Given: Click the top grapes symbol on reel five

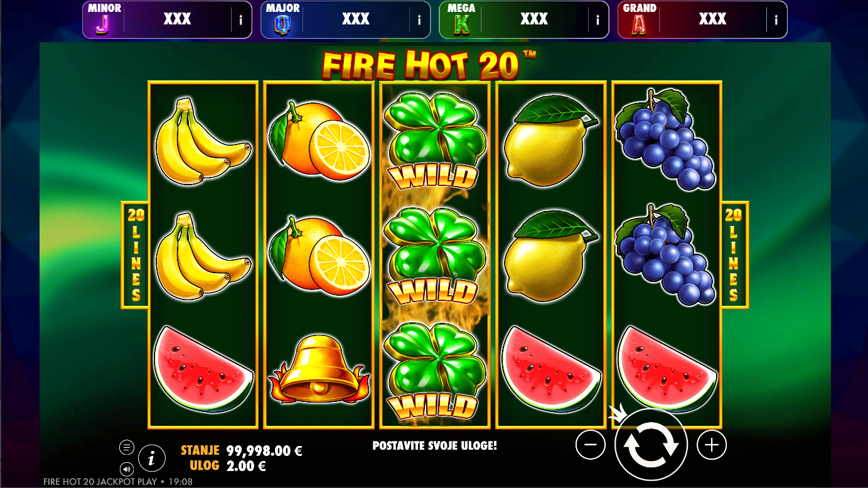Looking at the screenshot, I should (666, 139).
